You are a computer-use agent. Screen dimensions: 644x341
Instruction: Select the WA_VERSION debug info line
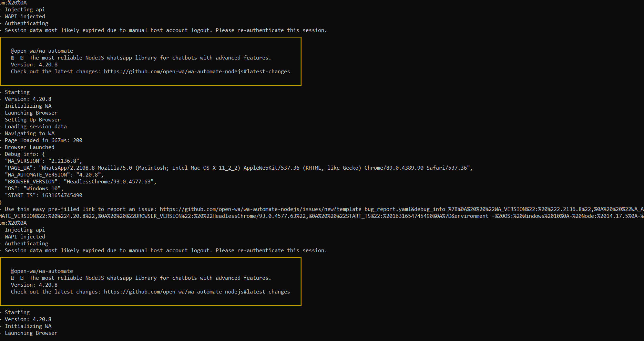tap(43, 161)
